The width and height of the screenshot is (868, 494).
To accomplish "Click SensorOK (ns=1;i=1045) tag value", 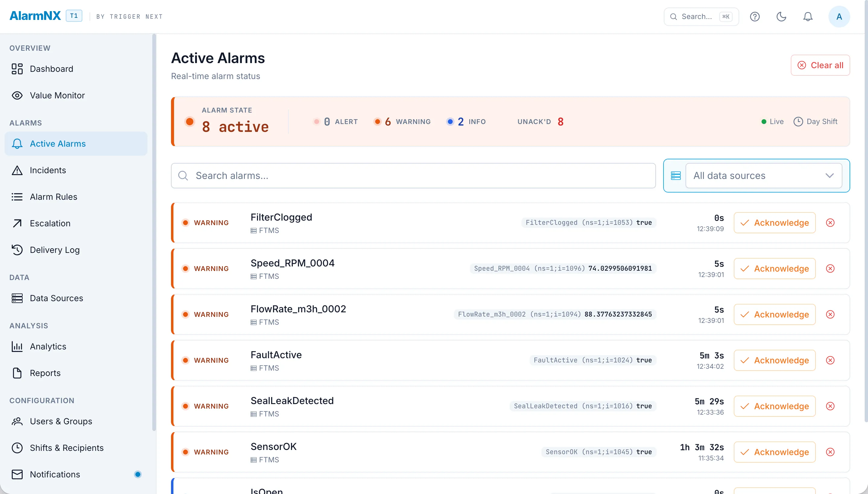I will (x=599, y=451).
